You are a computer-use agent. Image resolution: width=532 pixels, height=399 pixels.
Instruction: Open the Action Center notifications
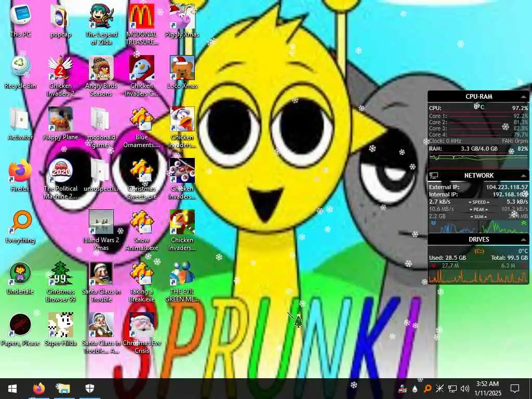[515, 389]
